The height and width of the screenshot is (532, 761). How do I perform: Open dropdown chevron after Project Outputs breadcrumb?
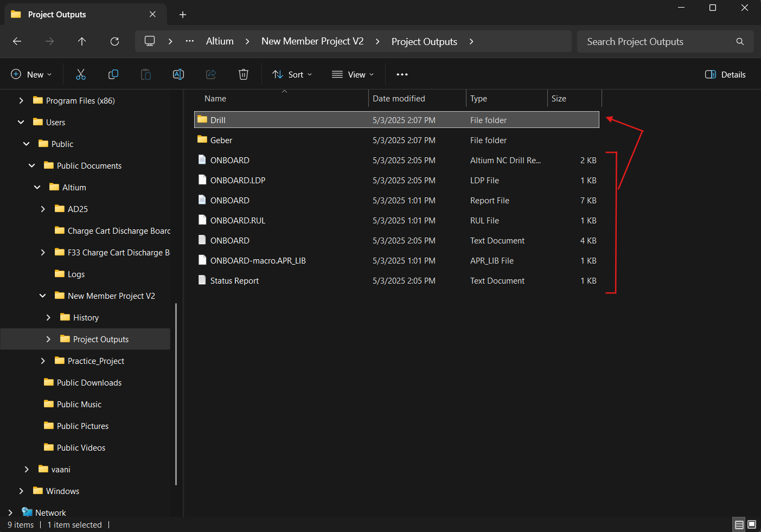pyautogui.click(x=471, y=41)
